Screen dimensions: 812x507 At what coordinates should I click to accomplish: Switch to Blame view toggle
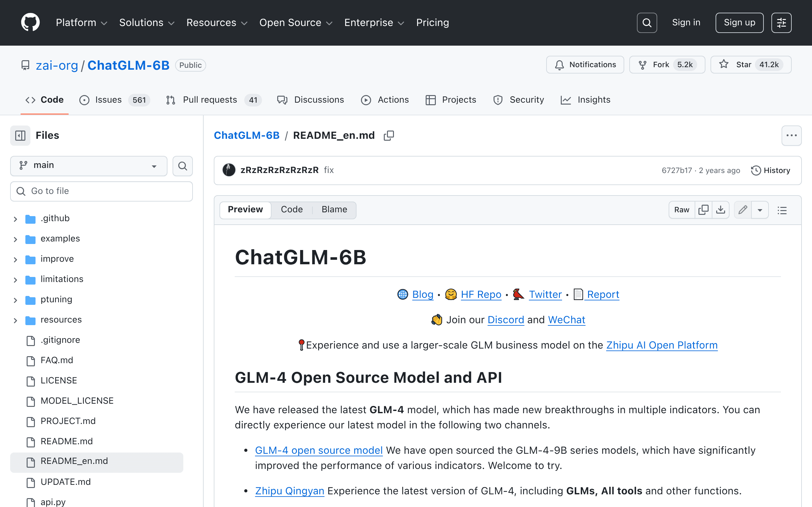point(334,209)
